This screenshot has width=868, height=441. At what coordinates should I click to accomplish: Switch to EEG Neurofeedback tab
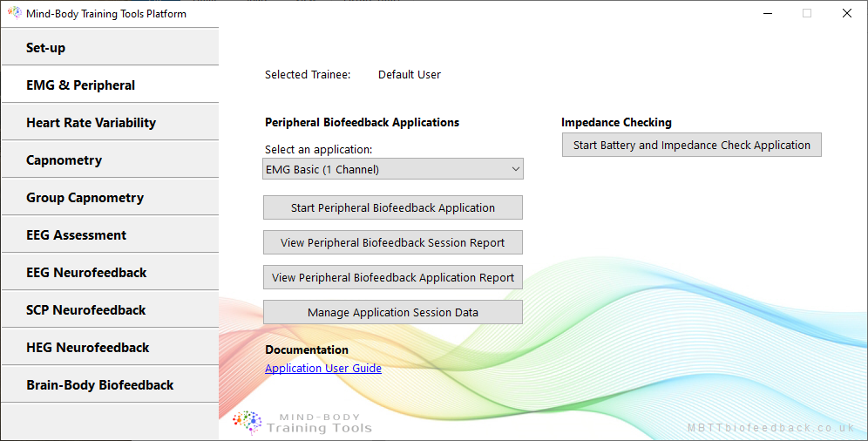click(110, 272)
